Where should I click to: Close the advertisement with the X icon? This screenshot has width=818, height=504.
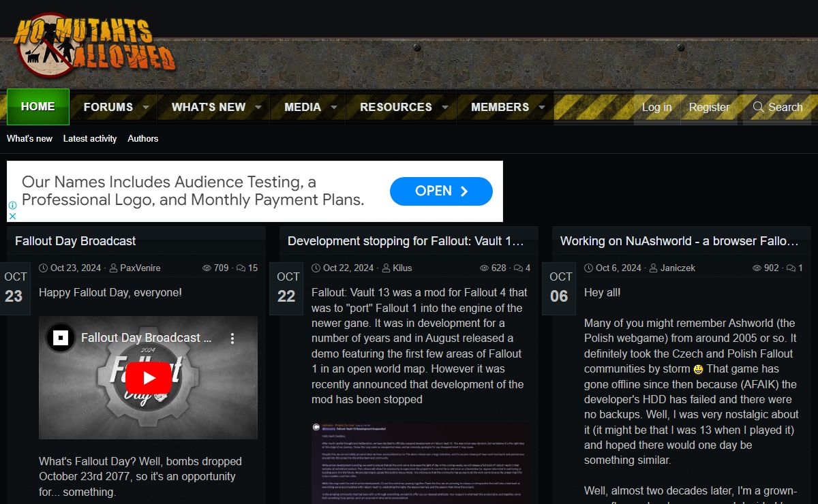(x=12, y=216)
